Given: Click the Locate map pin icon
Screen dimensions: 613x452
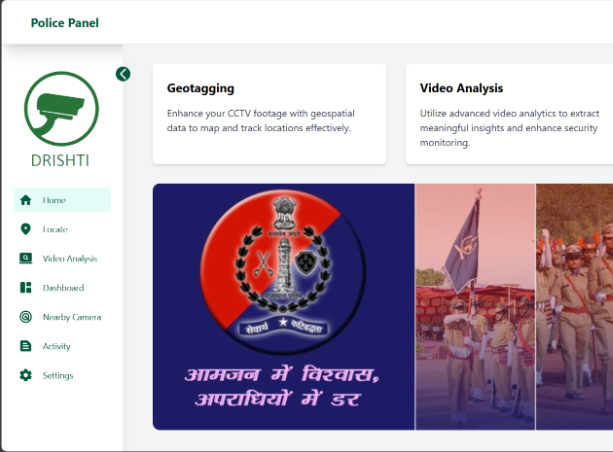Looking at the screenshot, I should pyautogui.click(x=25, y=229).
